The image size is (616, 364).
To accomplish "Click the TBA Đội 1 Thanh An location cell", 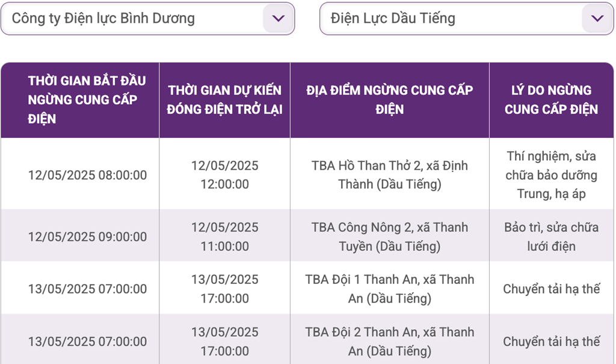I will click(390, 289).
